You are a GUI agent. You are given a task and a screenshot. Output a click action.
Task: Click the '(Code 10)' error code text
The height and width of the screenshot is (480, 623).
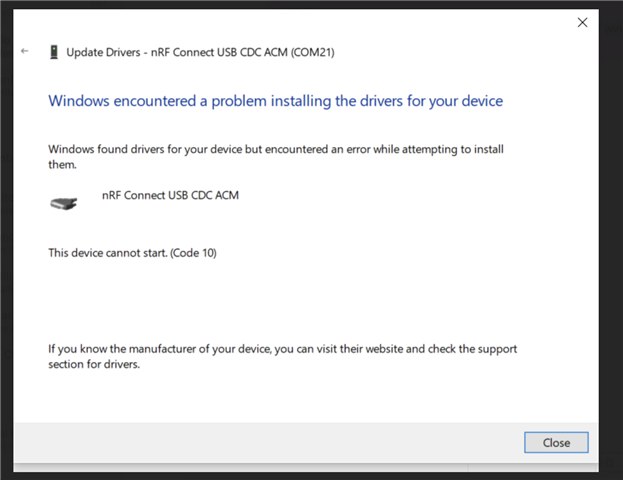coord(193,253)
